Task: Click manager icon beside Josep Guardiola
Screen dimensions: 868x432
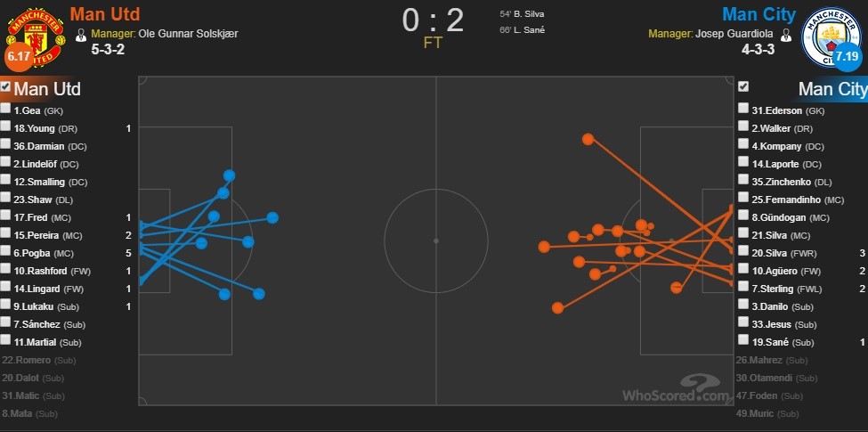Action: 786,34
